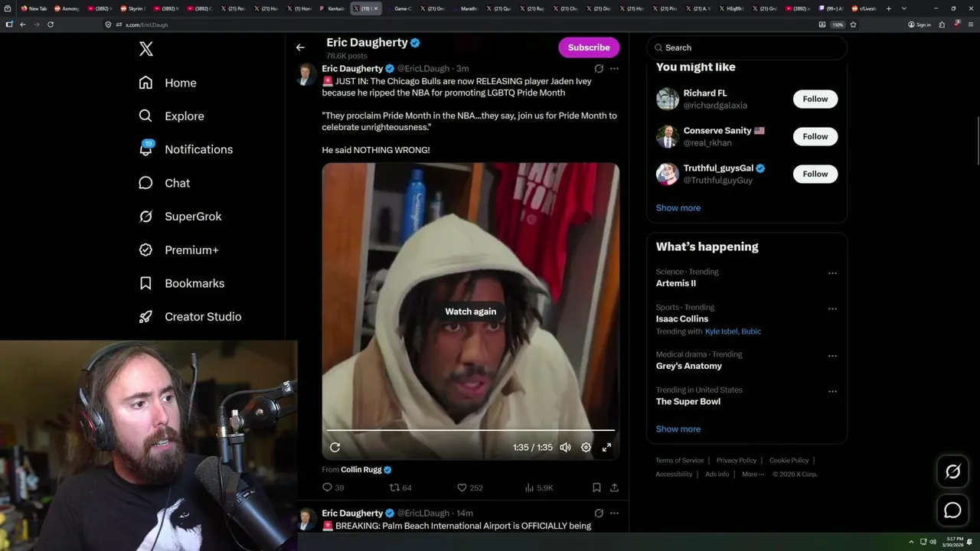Show more suggested accounts in You might like
980x551 pixels.
click(678, 208)
